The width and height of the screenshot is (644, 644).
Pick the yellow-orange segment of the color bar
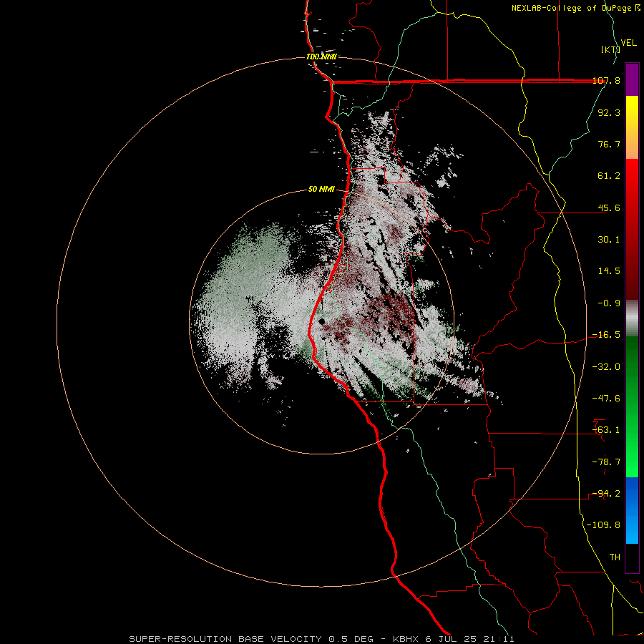point(632,127)
